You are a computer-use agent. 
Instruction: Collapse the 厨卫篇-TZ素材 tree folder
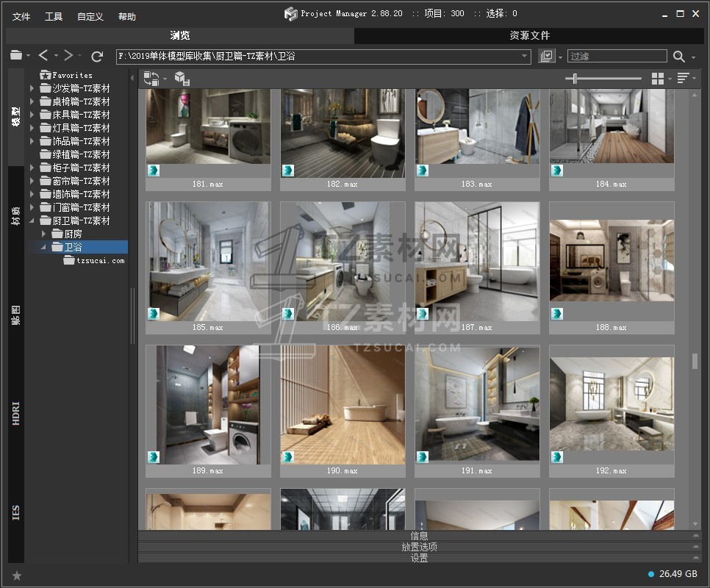(32, 220)
